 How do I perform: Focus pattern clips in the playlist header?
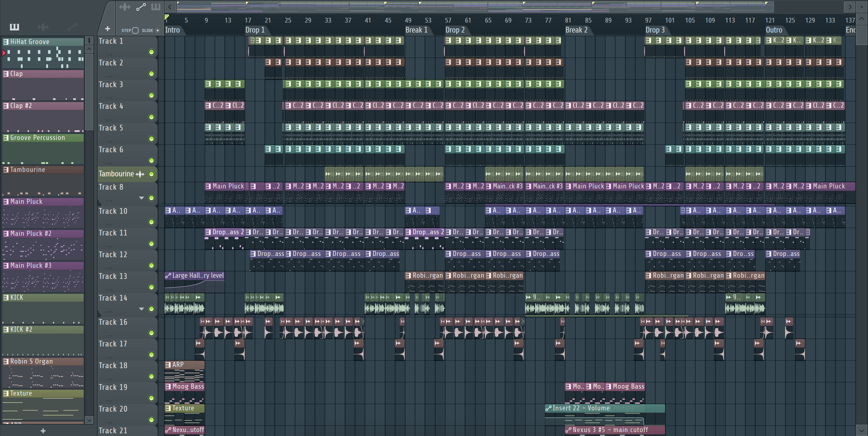point(156,7)
